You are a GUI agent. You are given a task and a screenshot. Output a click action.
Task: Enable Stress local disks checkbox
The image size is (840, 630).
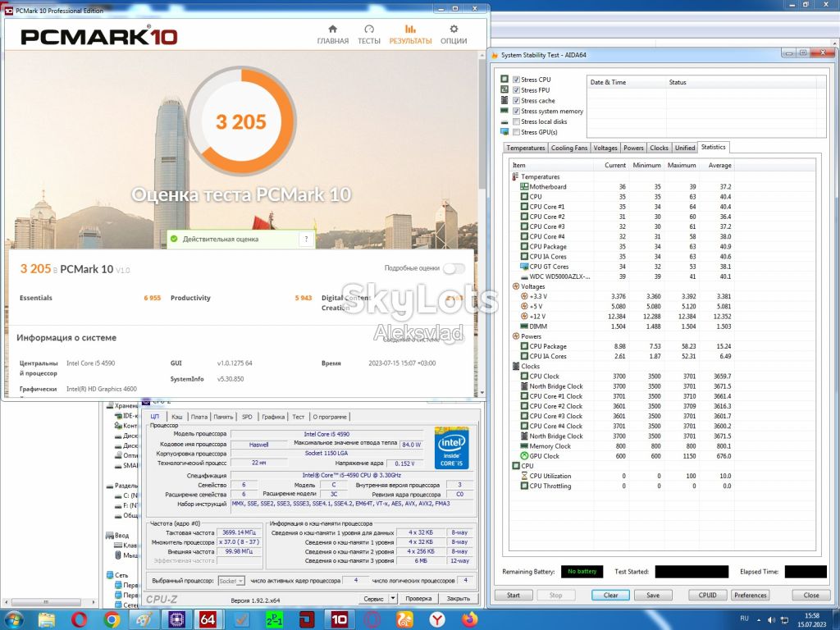pyautogui.click(x=517, y=121)
